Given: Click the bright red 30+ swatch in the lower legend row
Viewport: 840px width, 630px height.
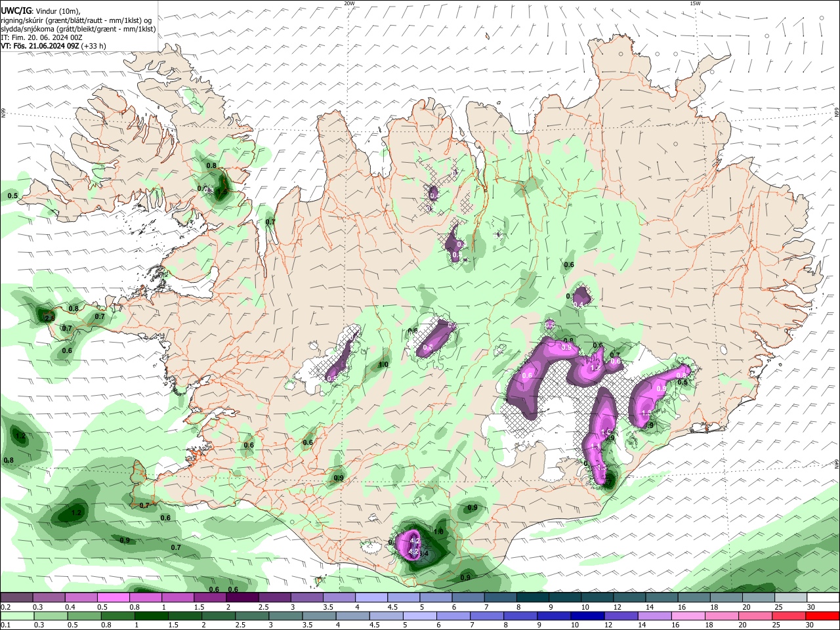Looking at the screenshot, I should tap(822, 616).
